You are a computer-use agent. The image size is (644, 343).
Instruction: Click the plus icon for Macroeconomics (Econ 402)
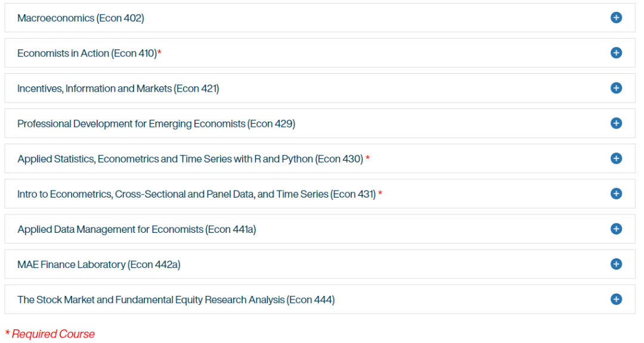[616, 18]
